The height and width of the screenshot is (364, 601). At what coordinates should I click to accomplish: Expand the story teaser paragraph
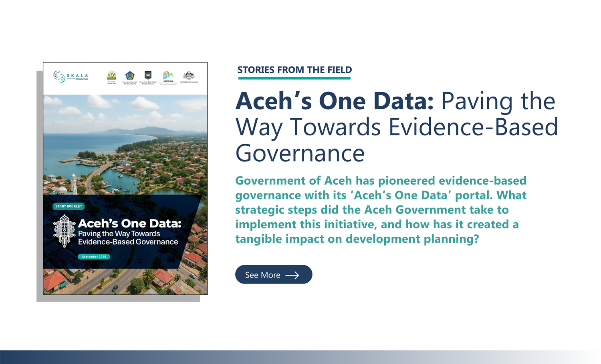point(381,209)
